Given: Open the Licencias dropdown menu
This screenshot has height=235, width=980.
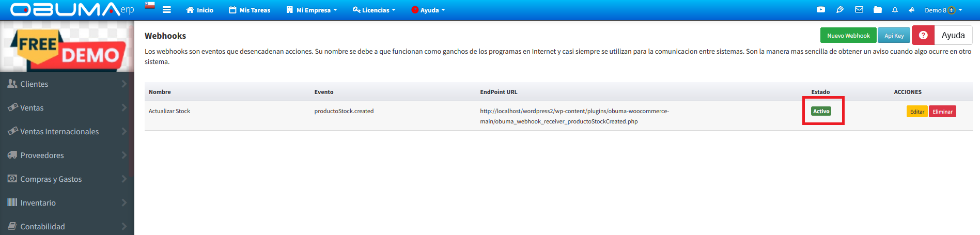Looking at the screenshot, I should [x=374, y=10].
